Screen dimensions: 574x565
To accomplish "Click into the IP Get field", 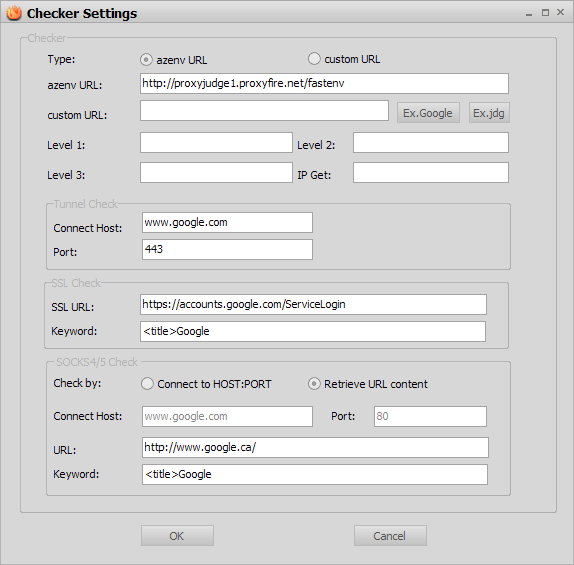I will [431, 172].
